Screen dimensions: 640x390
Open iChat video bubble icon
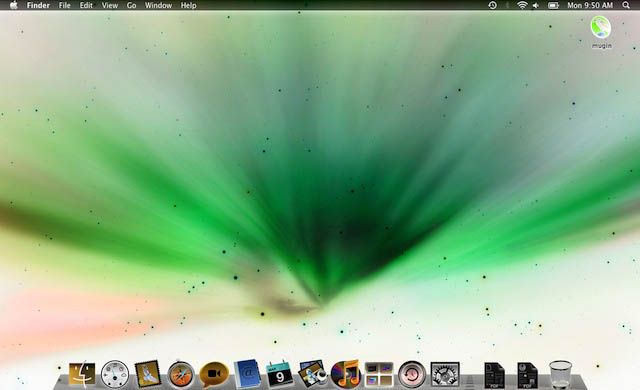pos(214,374)
